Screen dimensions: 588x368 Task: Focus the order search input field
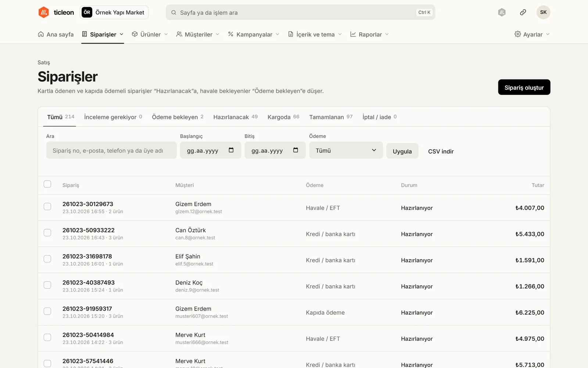pyautogui.click(x=111, y=150)
